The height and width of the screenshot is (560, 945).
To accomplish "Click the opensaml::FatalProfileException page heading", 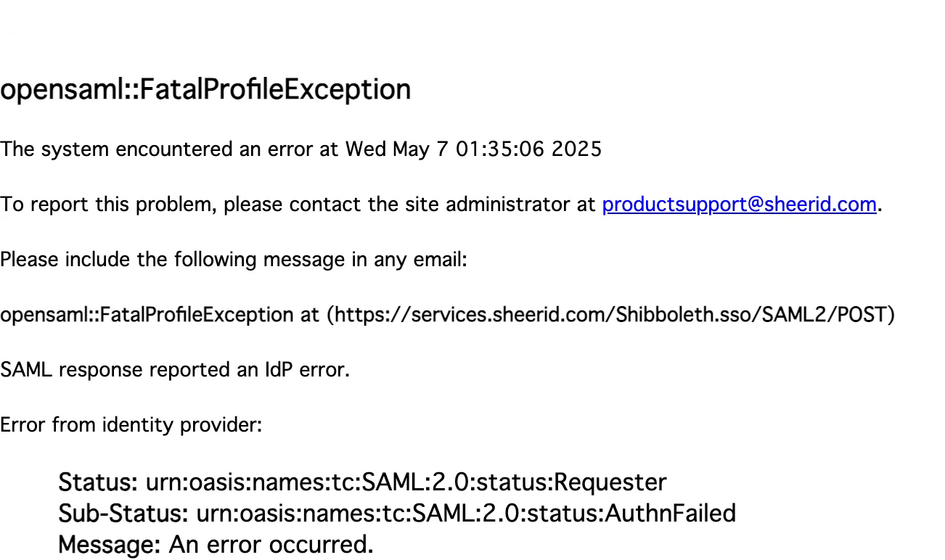I will click(205, 91).
